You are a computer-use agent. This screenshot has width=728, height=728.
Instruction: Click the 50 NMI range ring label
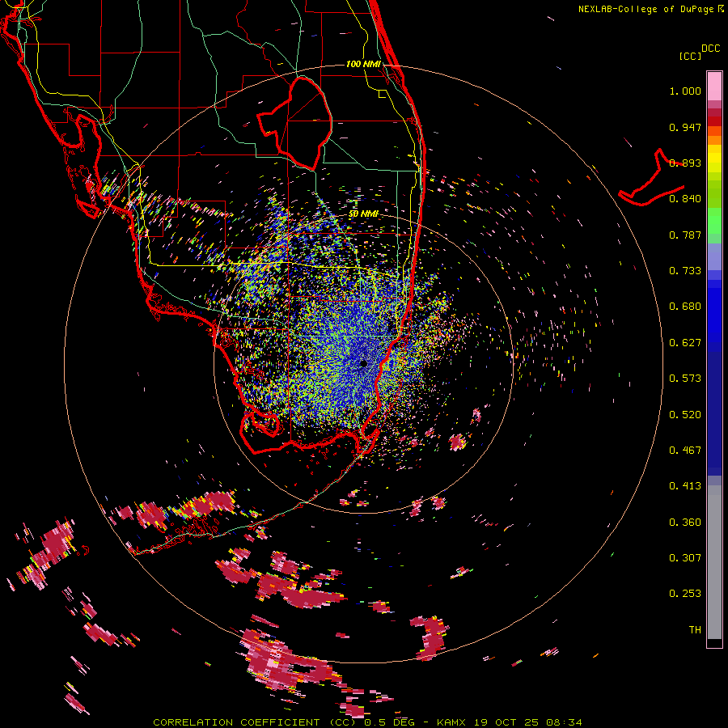[x=363, y=214]
